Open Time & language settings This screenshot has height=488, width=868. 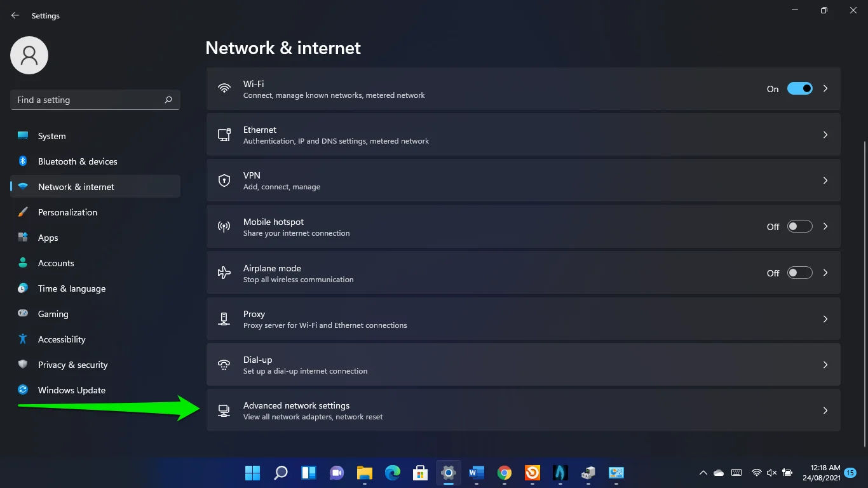[x=95, y=288]
